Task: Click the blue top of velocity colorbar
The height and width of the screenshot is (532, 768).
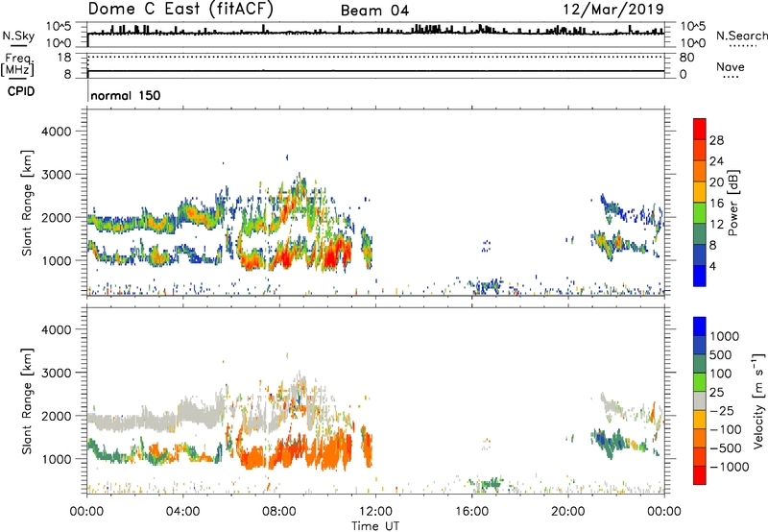Action: tap(700, 326)
